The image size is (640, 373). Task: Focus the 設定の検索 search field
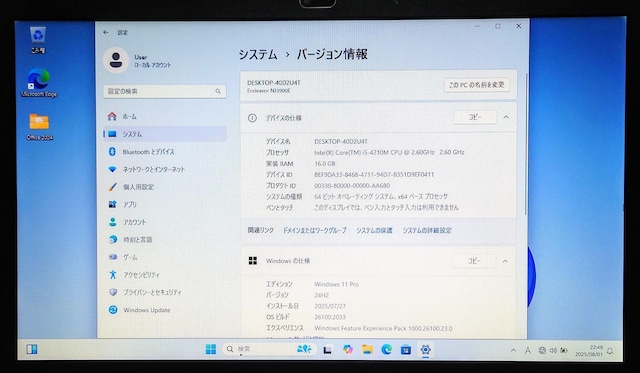(x=164, y=91)
